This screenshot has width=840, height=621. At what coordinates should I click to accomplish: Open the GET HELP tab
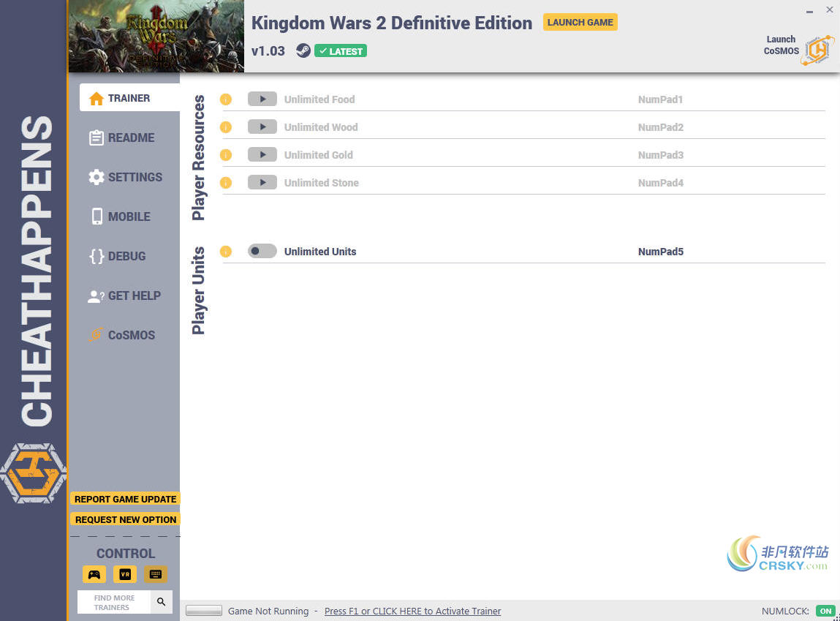coord(124,296)
